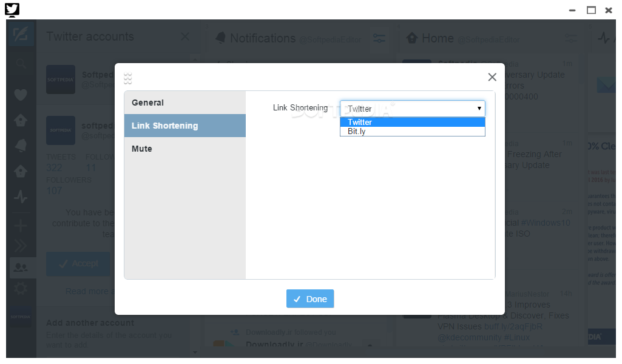Click the settings dialog drag handle icon
The image size is (622, 364).
pos(127,78)
